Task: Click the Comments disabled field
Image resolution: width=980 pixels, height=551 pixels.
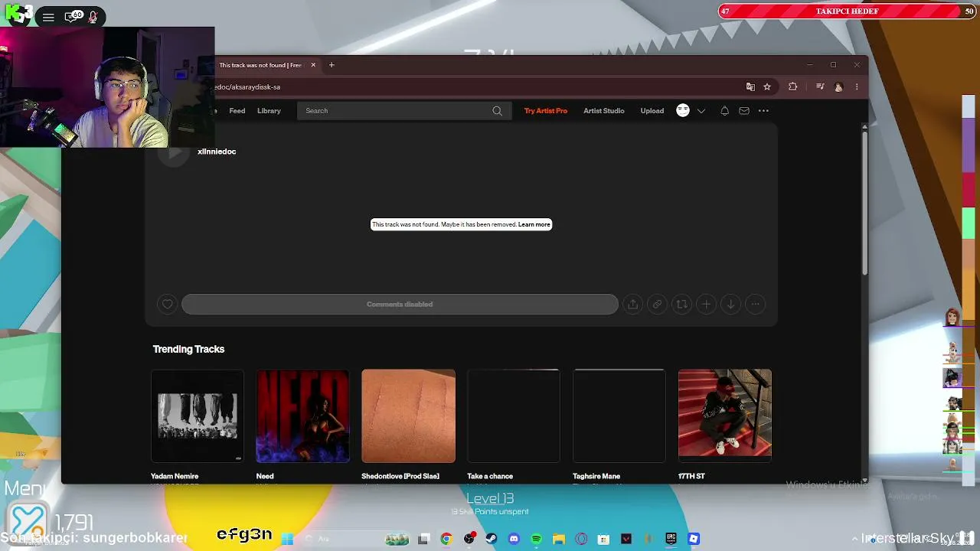Action: pyautogui.click(x=400, y=305)
